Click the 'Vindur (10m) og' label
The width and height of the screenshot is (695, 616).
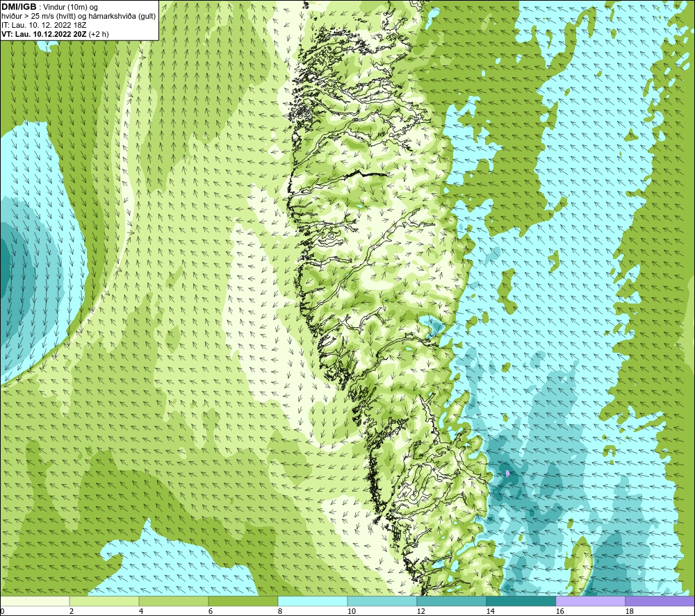tap(70, 8)
